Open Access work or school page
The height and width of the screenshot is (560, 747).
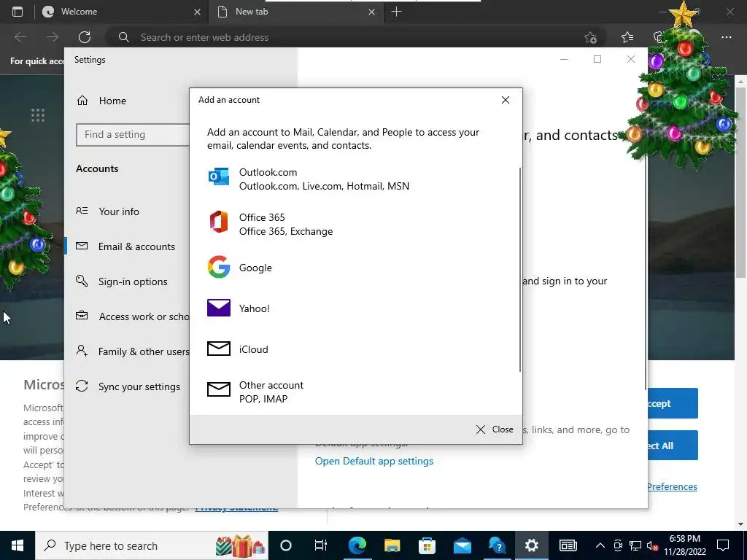pos(133,316)
